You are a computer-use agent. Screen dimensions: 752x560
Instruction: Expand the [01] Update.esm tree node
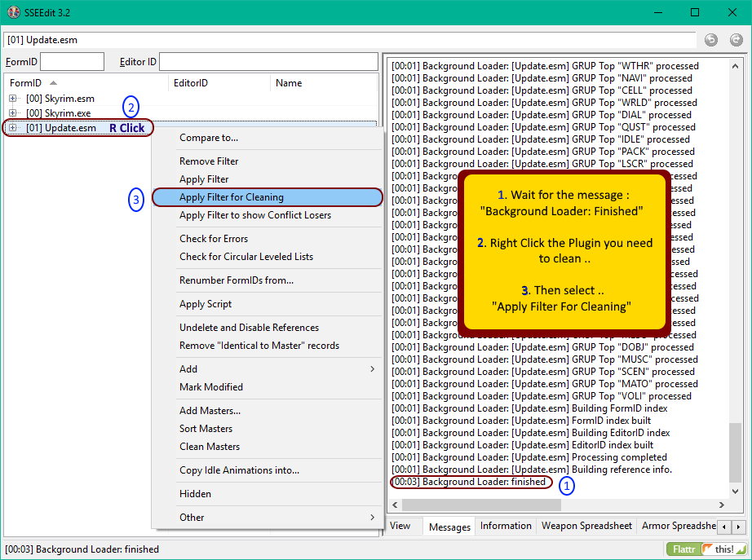13,128
